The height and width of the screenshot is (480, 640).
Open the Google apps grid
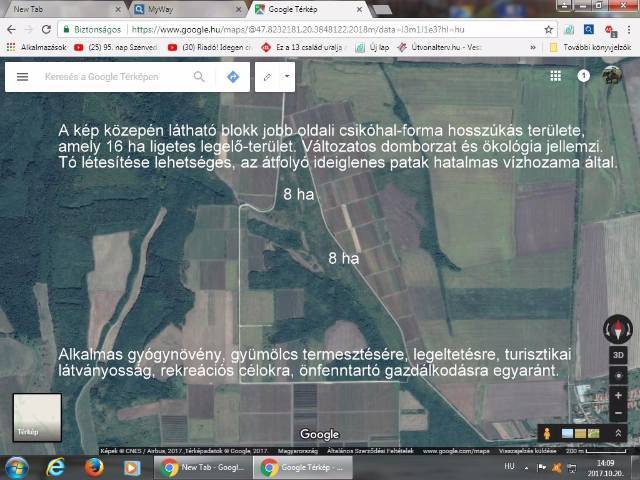point(555,76)
